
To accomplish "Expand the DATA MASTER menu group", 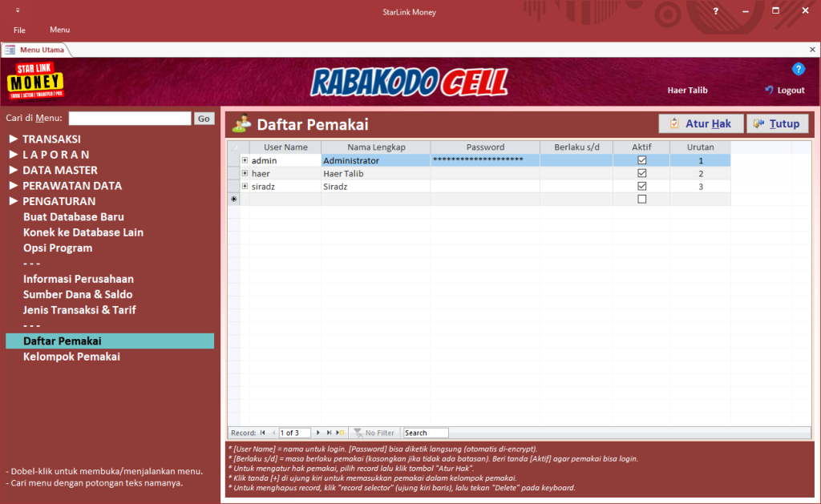I will click(14, 170).
